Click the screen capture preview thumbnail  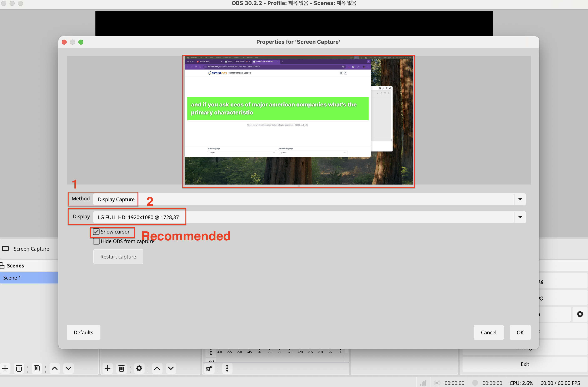[x=298, y=121]
